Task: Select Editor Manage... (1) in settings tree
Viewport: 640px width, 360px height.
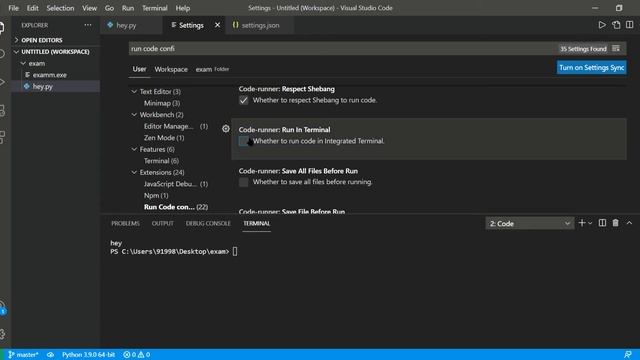Action: pos(176,127)
